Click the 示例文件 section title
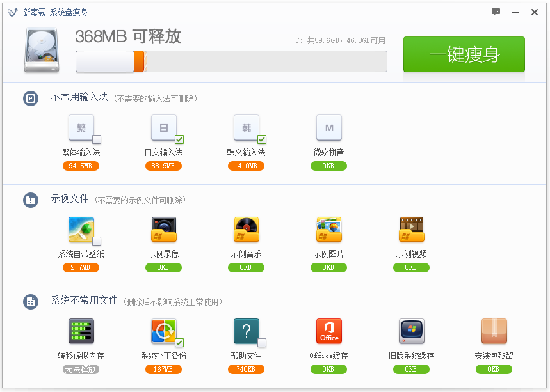Screen dimensions: 550x392 pos(70,199)
